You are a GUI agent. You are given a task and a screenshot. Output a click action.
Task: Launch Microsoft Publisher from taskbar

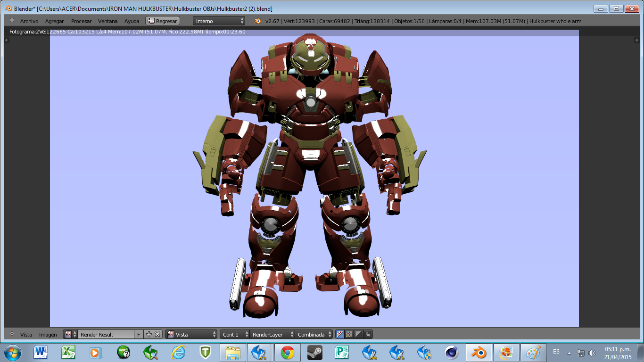[x=342, y=353]
